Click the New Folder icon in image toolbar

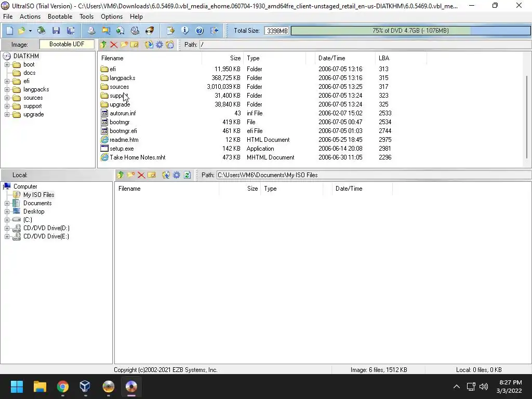coord(124,45)
